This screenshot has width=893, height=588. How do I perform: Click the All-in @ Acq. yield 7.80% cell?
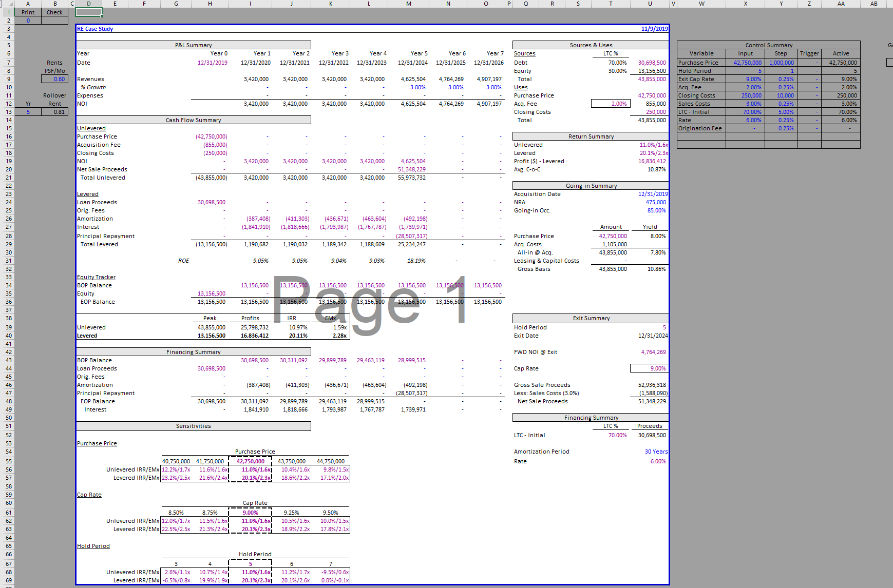pos(658,252)
